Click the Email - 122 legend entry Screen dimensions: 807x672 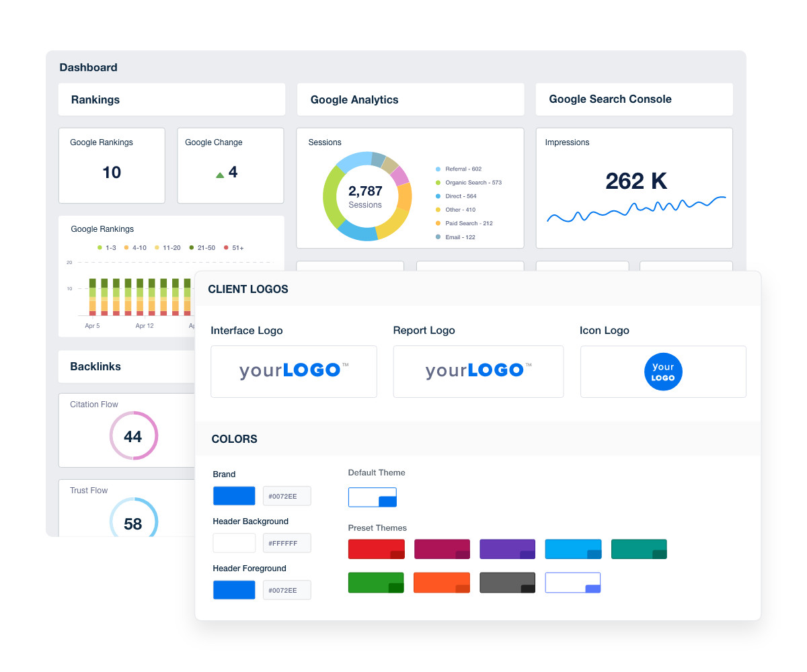coord(455,237)
